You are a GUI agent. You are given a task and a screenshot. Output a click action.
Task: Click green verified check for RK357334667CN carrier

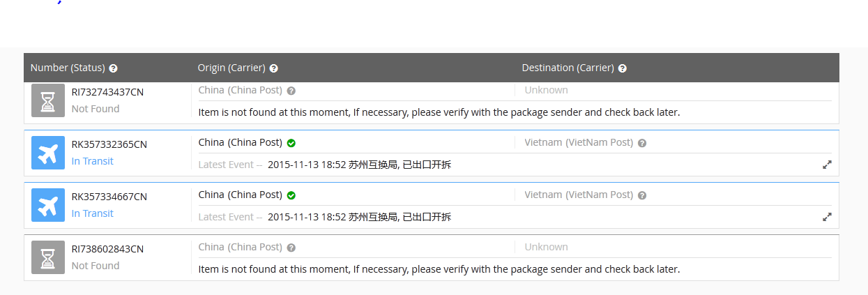coord(291,195)
